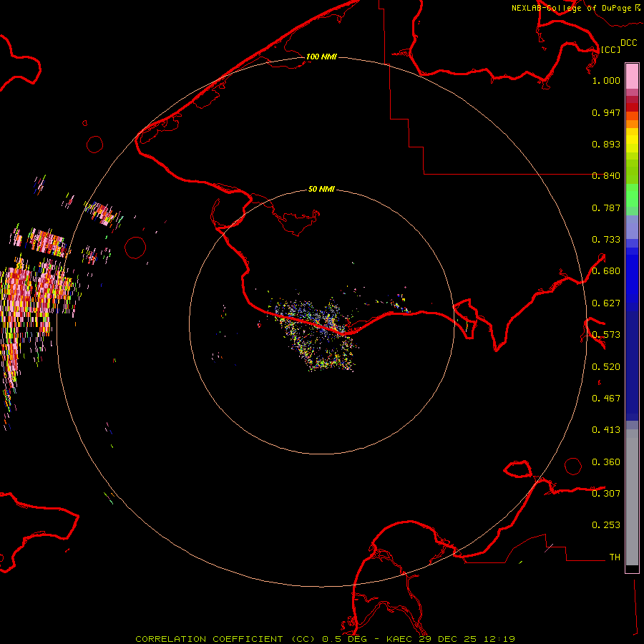Click the 50 NMI range ring label

click(321, 190)
